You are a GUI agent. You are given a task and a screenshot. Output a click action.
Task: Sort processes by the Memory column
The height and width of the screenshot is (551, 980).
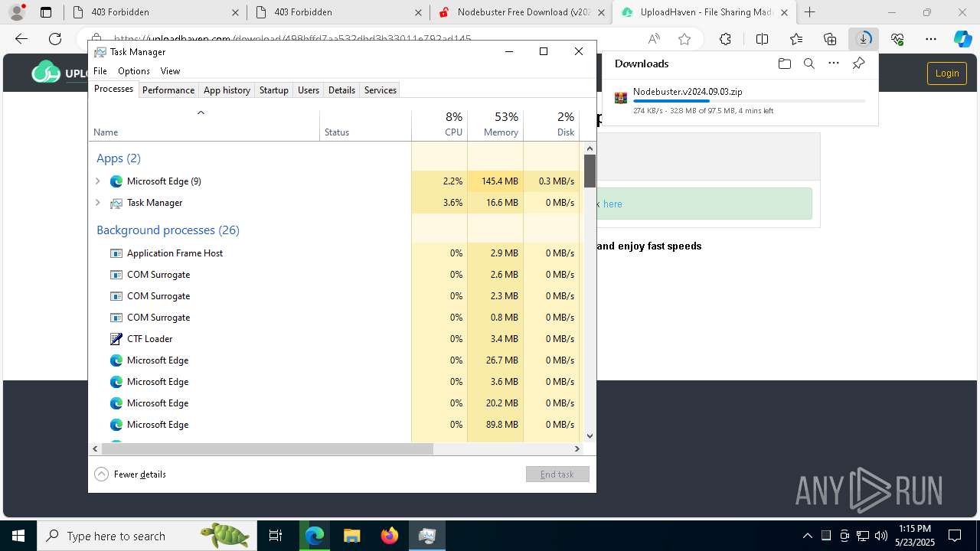495,125
